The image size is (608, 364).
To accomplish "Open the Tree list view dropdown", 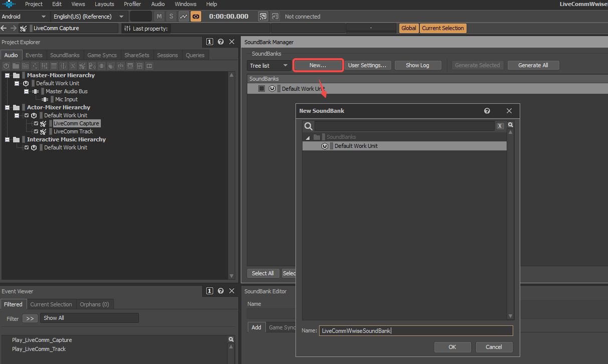I will coord(269,66).
